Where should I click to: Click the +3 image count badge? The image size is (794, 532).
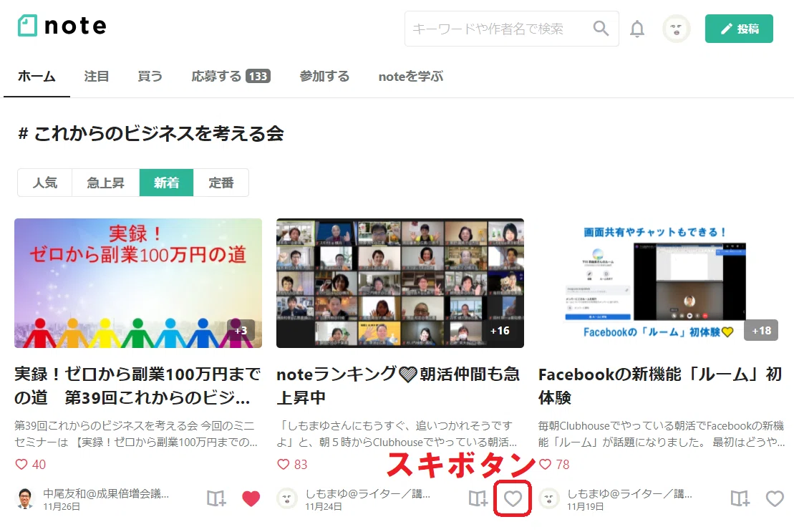click(241, 331)
